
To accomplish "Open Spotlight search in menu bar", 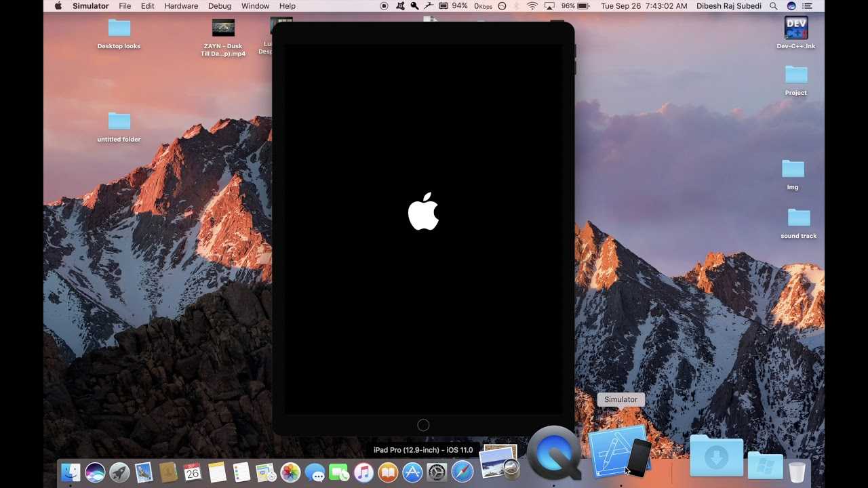I will click(x=774, y=6).
